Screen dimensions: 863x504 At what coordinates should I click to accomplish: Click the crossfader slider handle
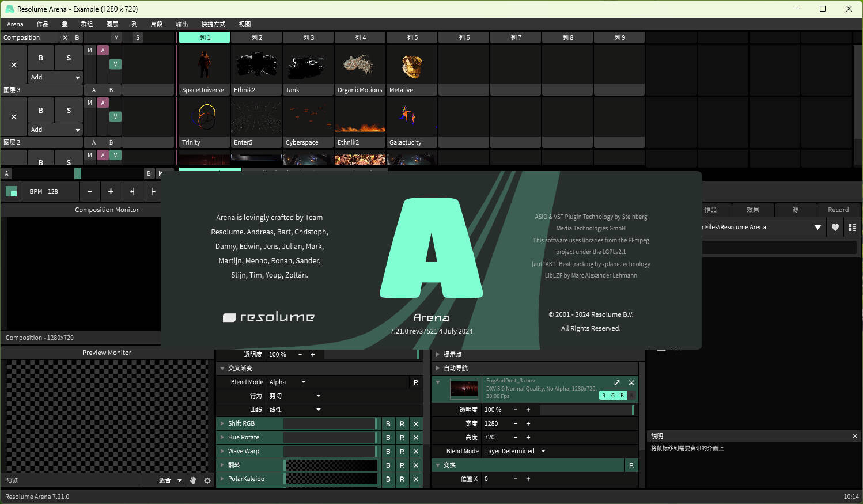(x=78, y=173)
